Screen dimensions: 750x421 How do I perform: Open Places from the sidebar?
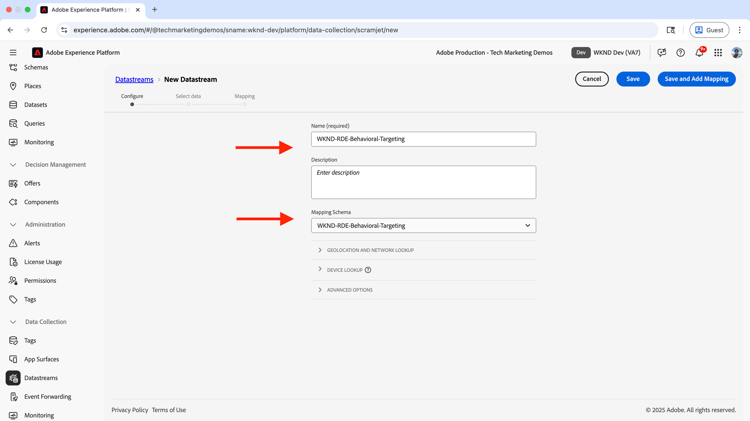pos(33,86)
